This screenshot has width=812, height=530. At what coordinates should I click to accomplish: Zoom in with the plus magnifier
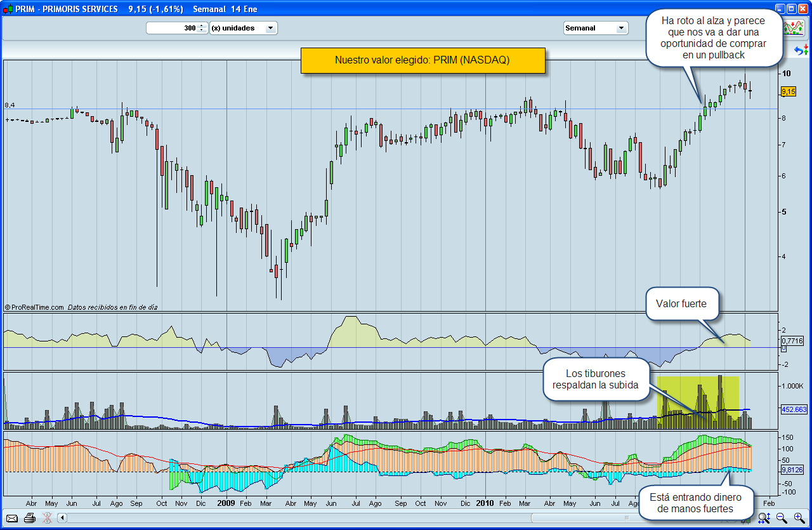tap(799, 518)
